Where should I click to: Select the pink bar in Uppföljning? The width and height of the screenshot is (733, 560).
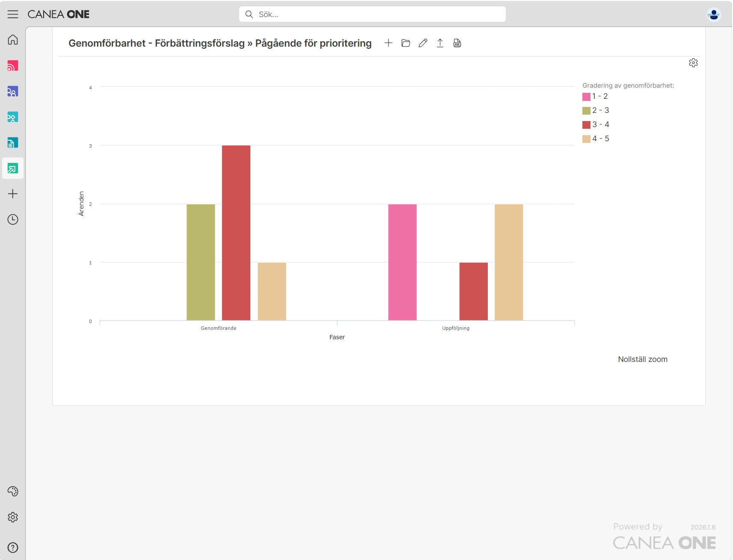[x=402, y=262]
